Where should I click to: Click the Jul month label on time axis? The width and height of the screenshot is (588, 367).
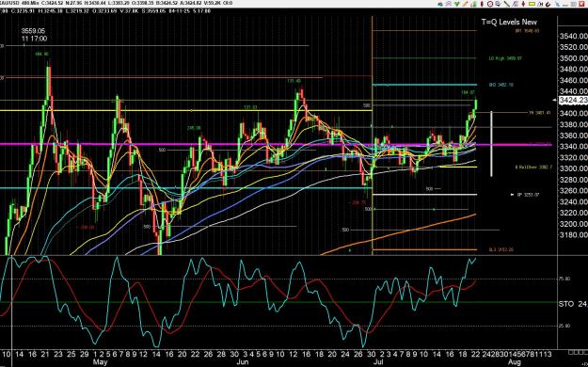click(x=379, y=362)
